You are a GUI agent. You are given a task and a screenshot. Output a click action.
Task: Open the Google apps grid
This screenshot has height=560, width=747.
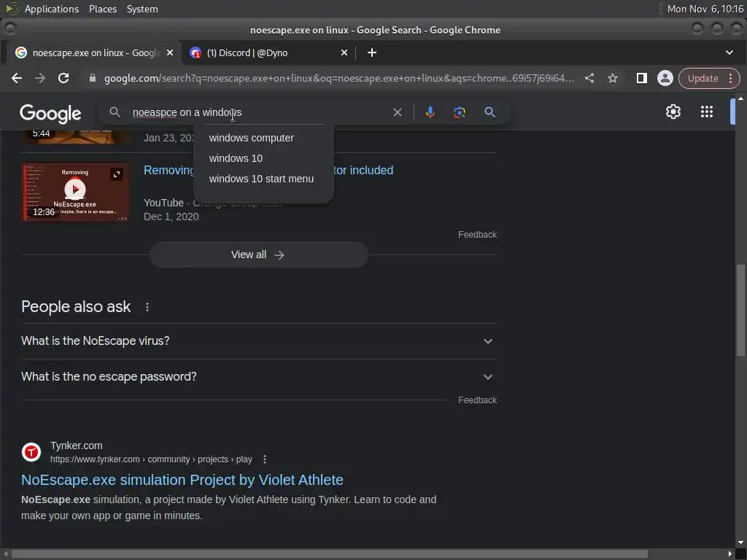707,112
